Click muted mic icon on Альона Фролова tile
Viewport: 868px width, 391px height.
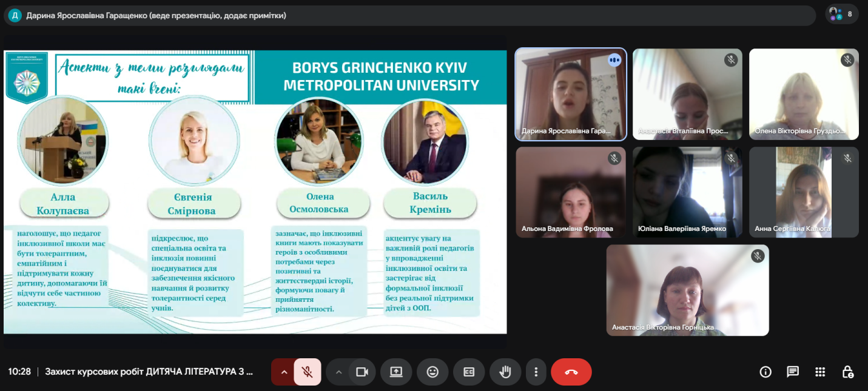coord(614,158)
